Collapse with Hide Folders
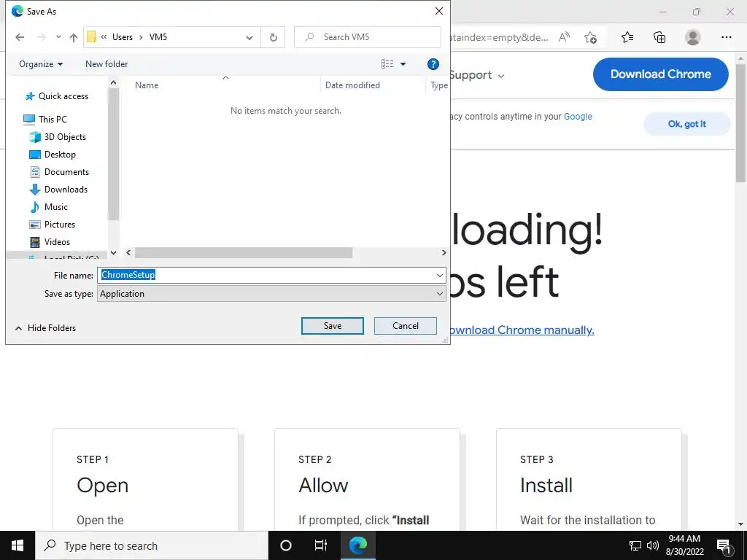This screenshot has height=560, width=747. click(x=46, y=328)
